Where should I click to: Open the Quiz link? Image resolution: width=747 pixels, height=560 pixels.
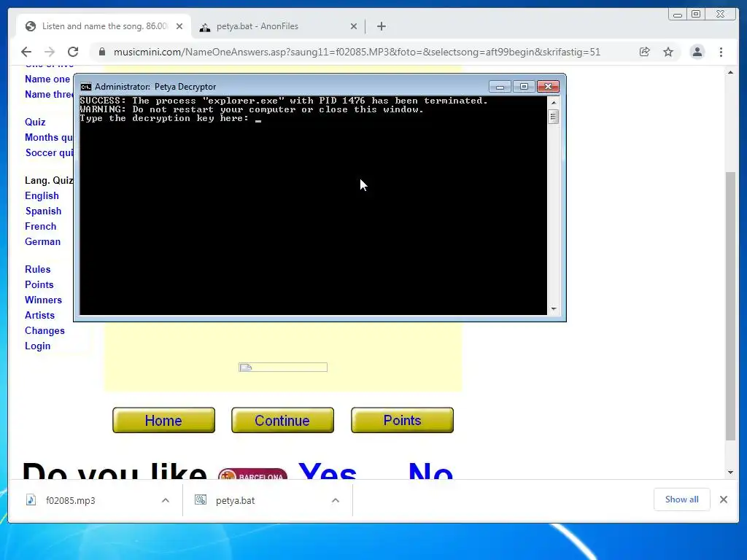point(35,122)
